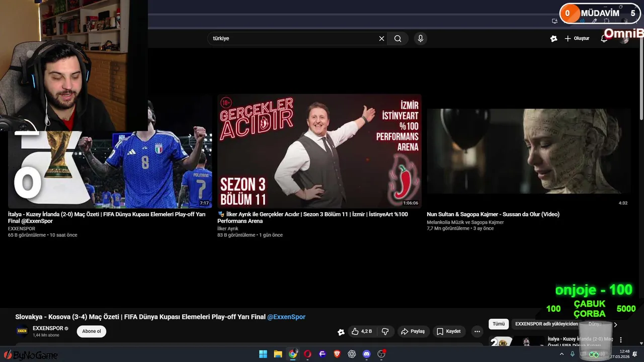Image resolution: width=644 pixels, height=362 pixels.
Task: Click the magnifier search button
Action: click(x=398, y=39)
